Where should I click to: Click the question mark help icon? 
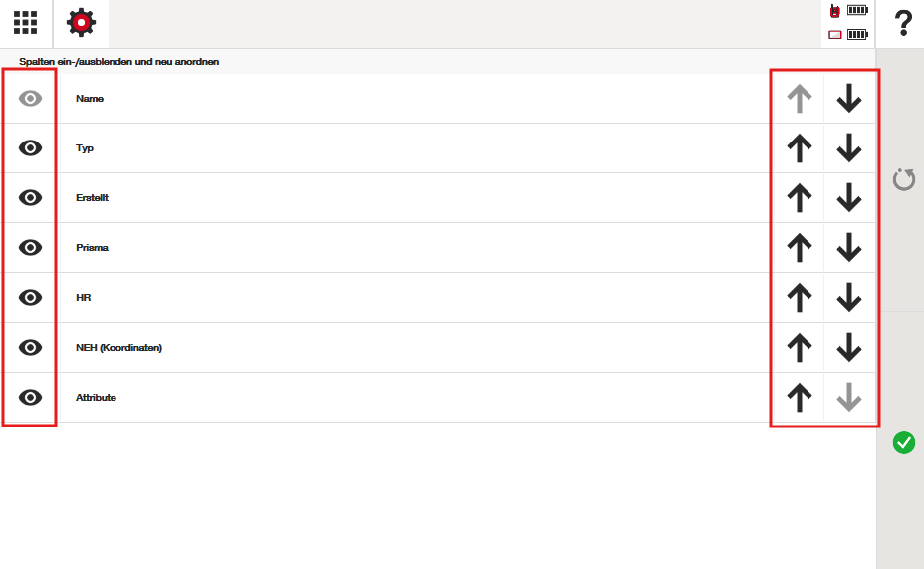click(x=903, y=22)
